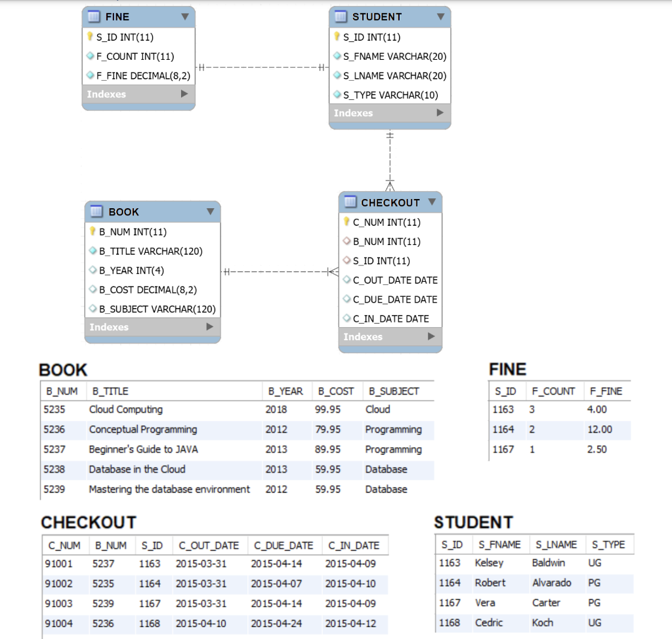Select the relationship line between STUDENT and CHECKOUT
672x639 pixels.
(390, 158)
